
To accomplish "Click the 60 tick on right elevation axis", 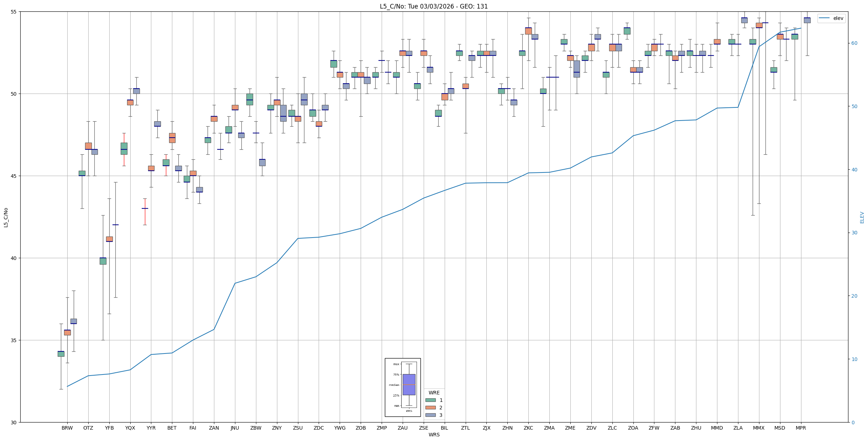I will pyautogui.click(x=854, y=43).
